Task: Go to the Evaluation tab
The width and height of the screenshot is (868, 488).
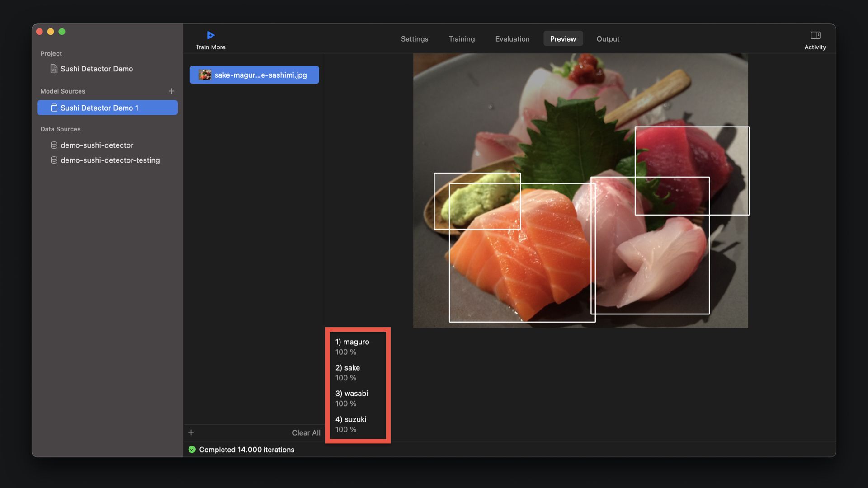Action: [512, 39]
